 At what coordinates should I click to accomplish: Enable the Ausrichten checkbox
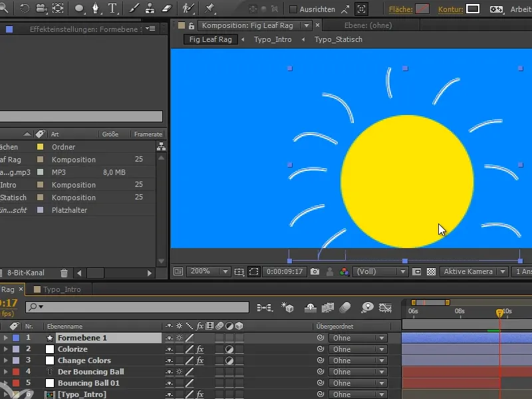(293, 9)
